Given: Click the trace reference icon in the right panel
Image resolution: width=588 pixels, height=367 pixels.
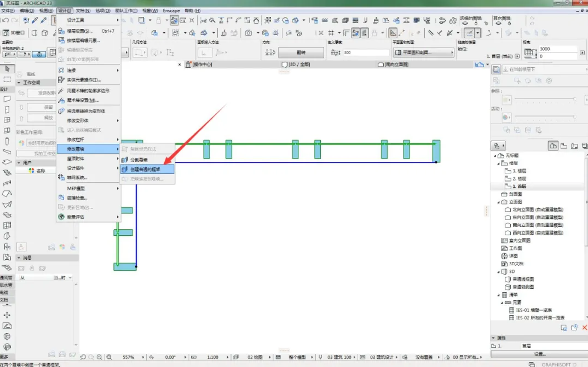Looking at the screenshot, I should pyautogui.click(x=496, y=69).
